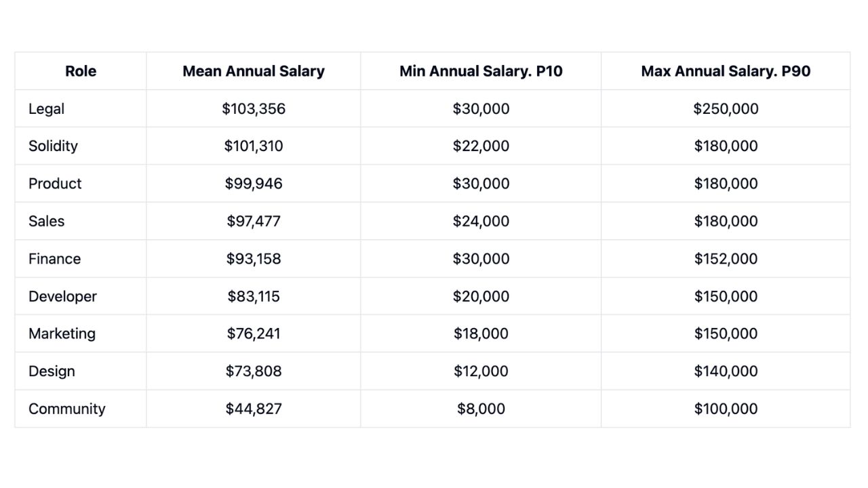Select the Community role cell
868x488 pixels.
[67, 409]
